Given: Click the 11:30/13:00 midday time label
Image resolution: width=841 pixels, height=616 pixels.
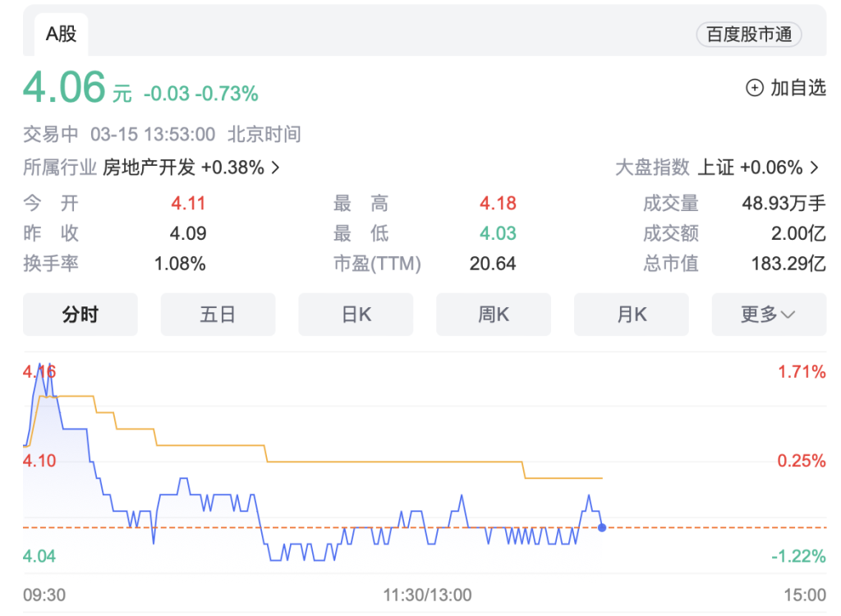Looking at the screenshot, I should [427, 595].
